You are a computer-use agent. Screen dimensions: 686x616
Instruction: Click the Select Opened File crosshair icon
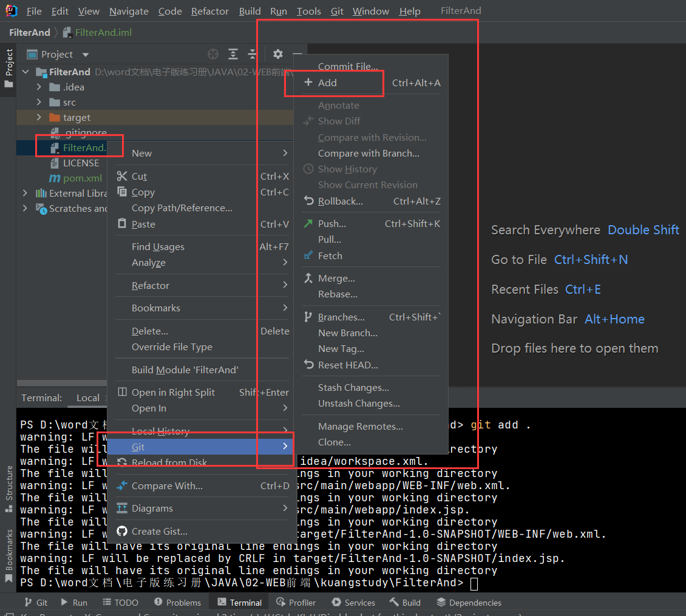point(213,54)
